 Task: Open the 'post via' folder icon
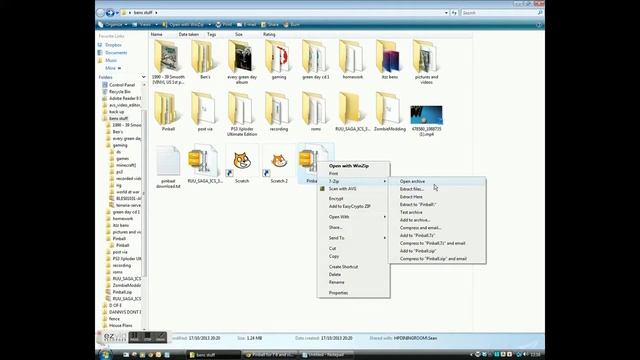(204, 109)
